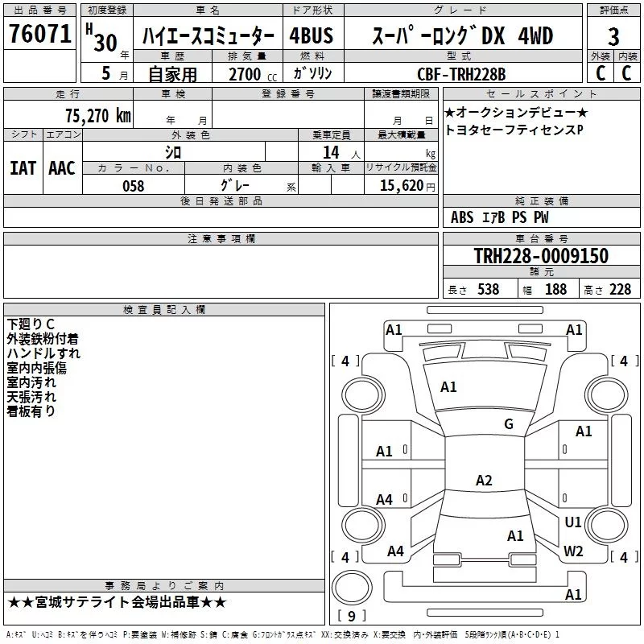Click displacement value 2700 cc

(253, 74)
